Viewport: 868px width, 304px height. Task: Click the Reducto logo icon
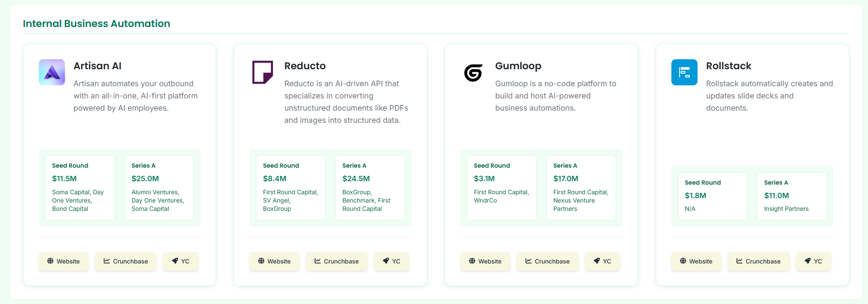(x=262, y=72)
